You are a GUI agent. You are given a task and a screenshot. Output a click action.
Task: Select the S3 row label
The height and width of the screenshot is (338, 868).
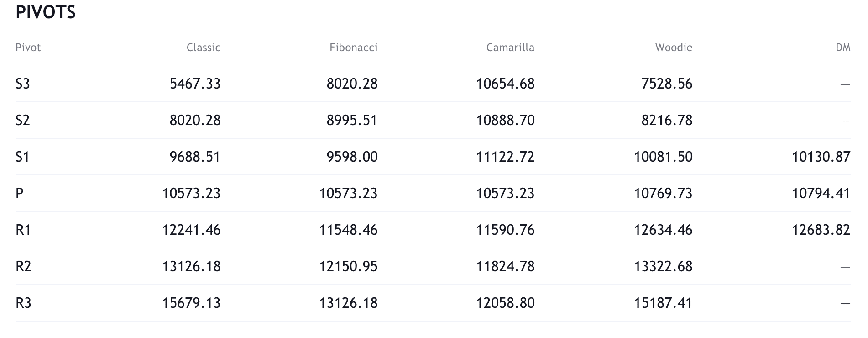click(23, 84)
